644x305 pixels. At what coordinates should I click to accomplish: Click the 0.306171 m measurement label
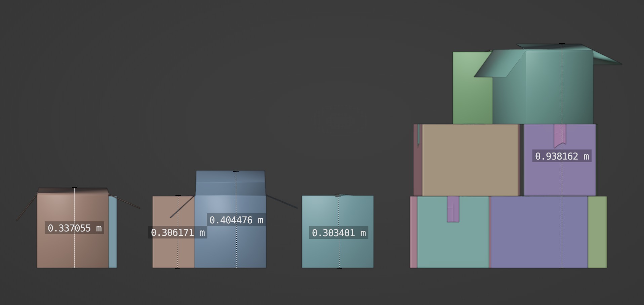pos(178,232)
